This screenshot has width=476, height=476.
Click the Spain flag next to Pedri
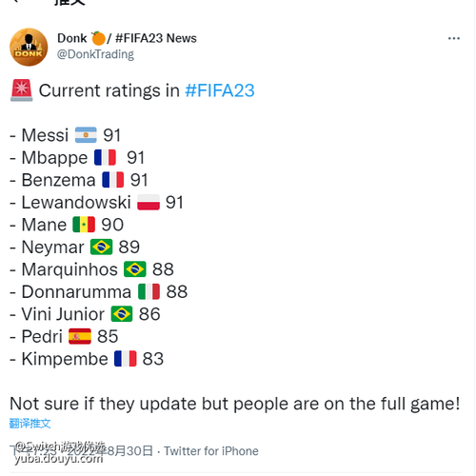[x=80, y=336]
